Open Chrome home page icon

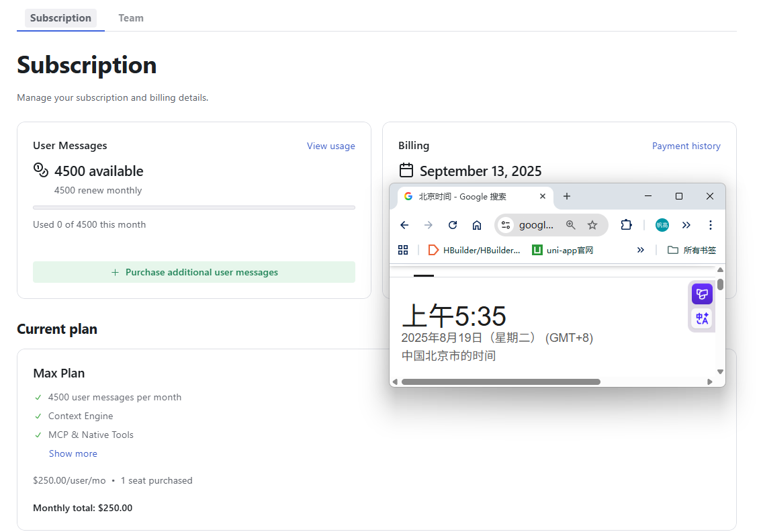(477, 225)
